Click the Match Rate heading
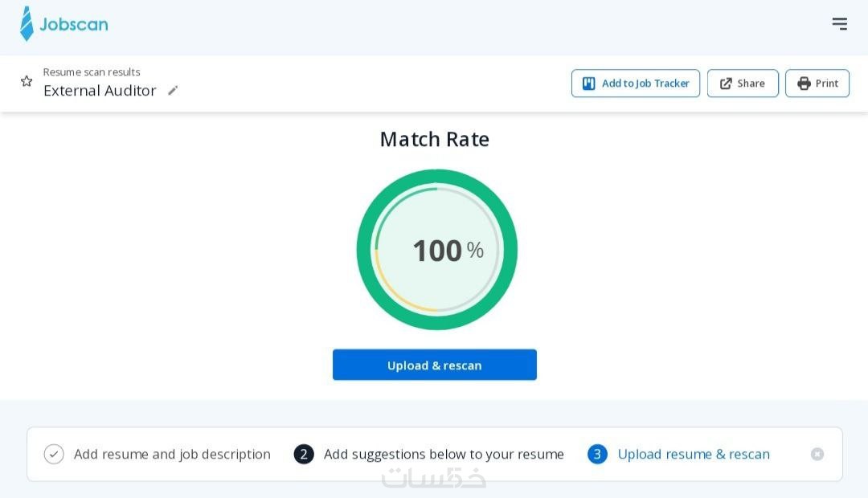The width and height of the screenshot is (868, 498). (x=434, y=140)
